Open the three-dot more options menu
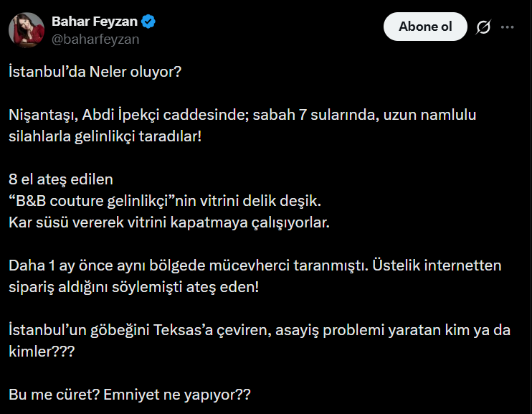The width and height of the screenshot is (532, 414). point(508,27)
